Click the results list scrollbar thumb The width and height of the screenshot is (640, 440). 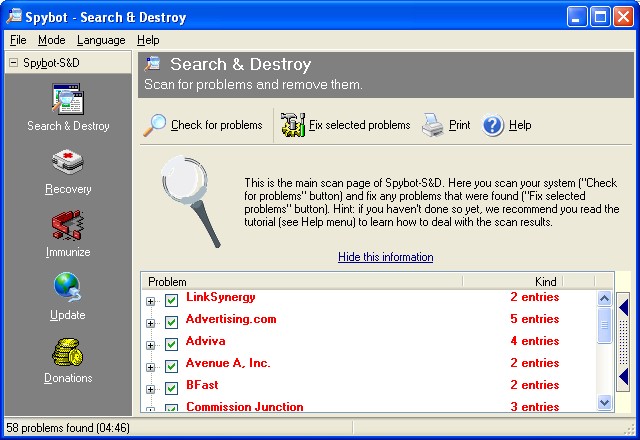click(x=604, y=325)
